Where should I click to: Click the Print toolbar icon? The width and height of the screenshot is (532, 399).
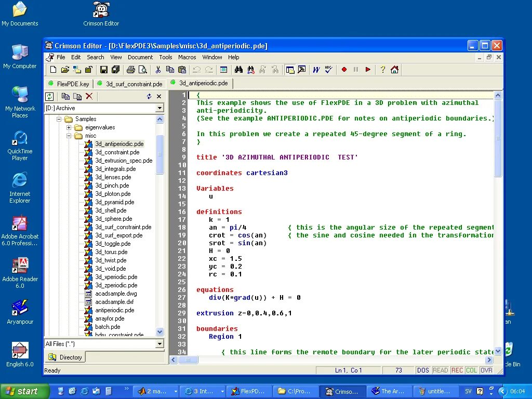(131, 70)
